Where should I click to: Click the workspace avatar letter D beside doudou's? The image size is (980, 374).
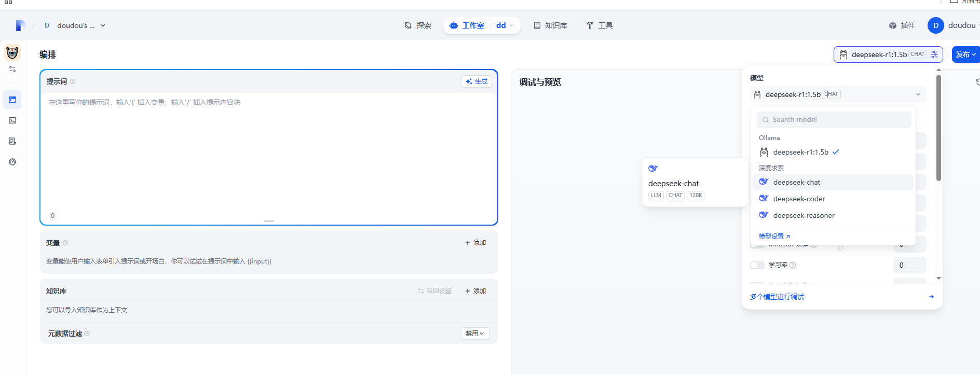(47, 25)
